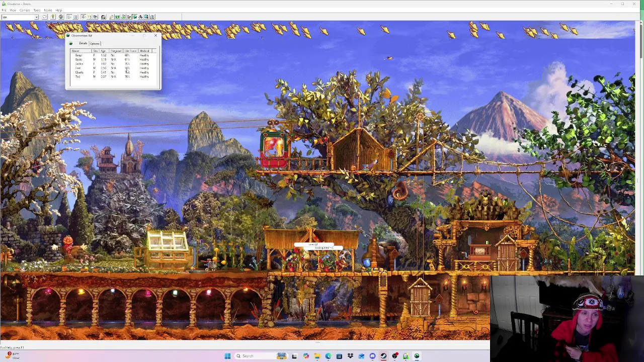Open the File menu
This screenshot has width=644, height=362.
click(4, 10)
